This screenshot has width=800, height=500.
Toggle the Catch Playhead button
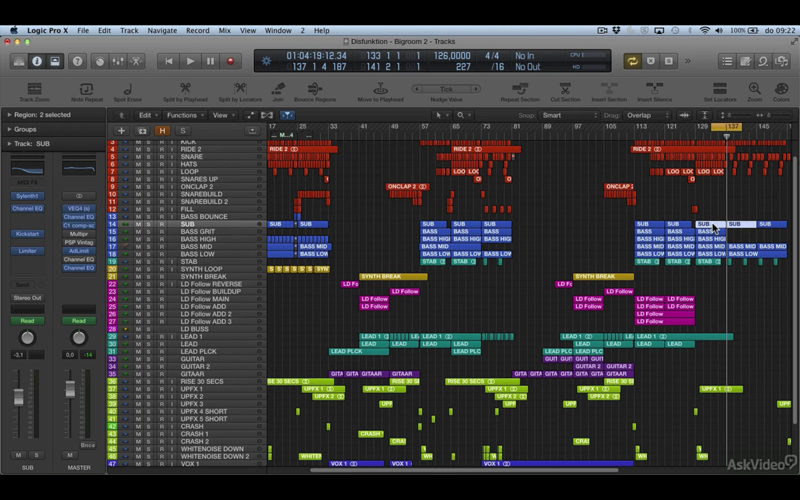pos(287,115)
